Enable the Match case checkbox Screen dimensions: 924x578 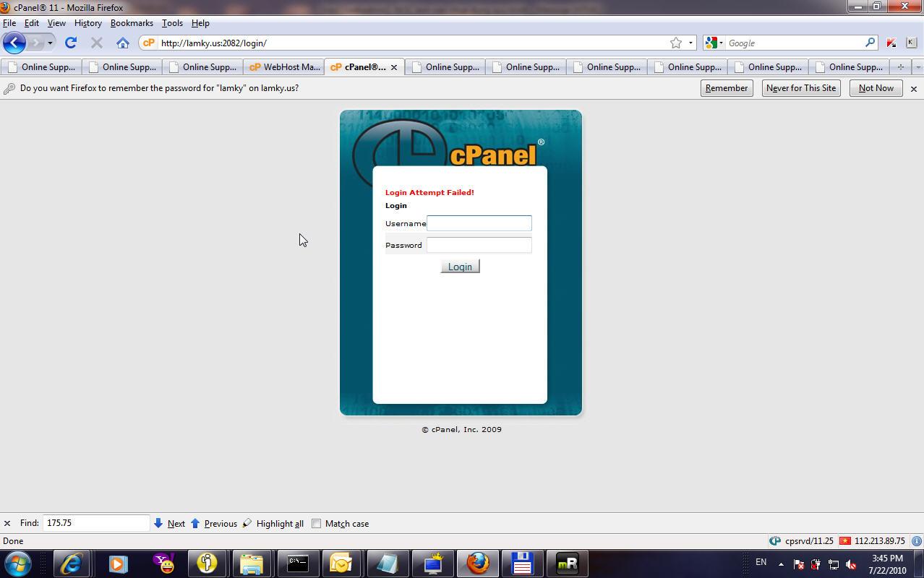317,523
